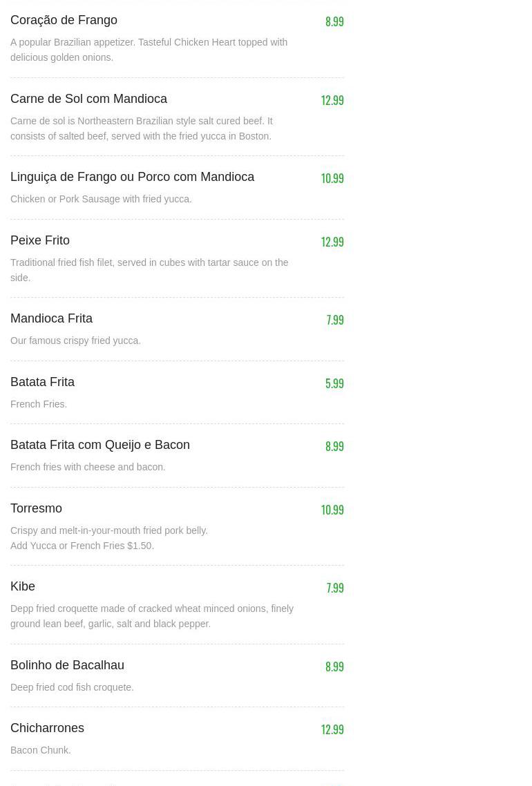Pick Batata Frita com Queijo e Bacon

point(100,445)
